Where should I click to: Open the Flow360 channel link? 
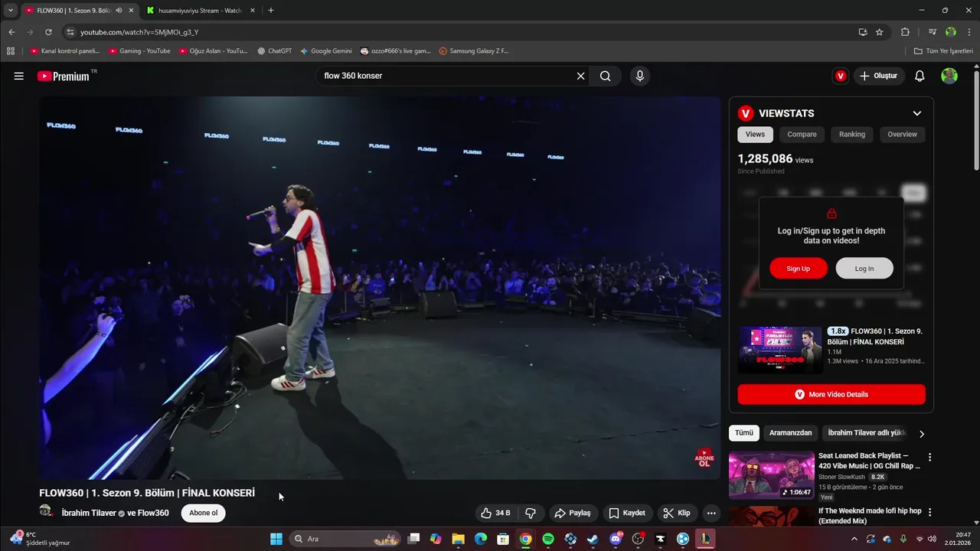click(x=153, y=513)
